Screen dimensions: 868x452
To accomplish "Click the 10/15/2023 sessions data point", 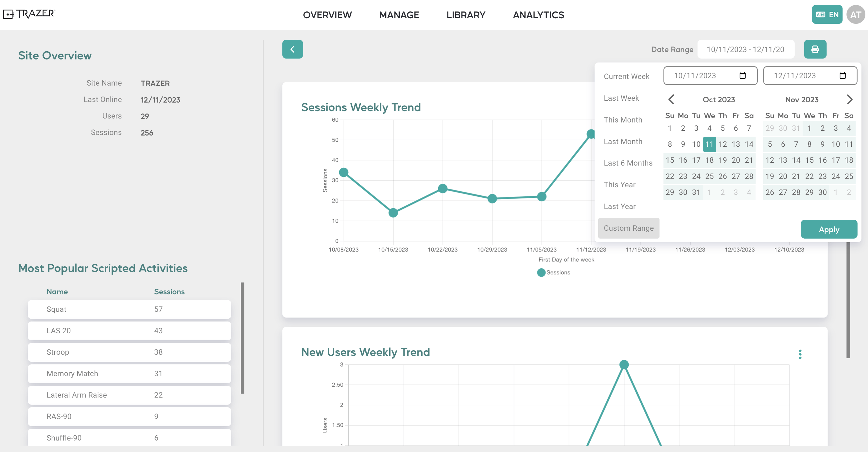I will pos(393,213).
